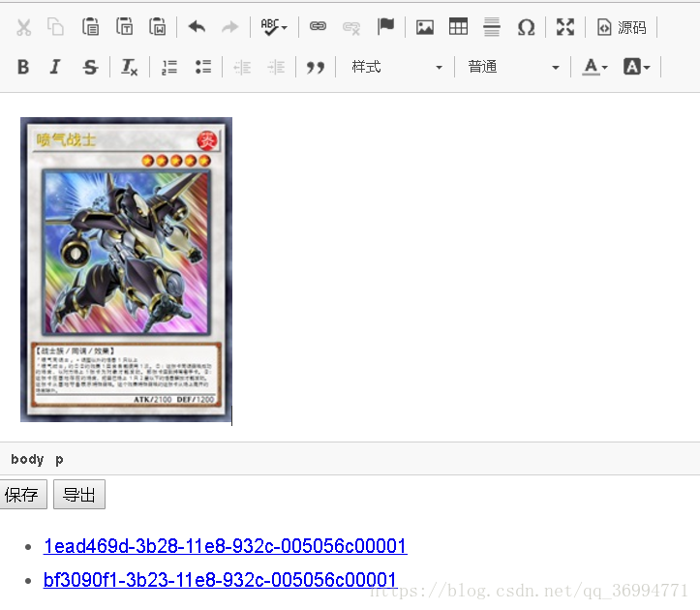The width and height of the screenshot is (700, 610).
Task: Open the 普通 paragraph format dropdown
Action: pos(512,67)
